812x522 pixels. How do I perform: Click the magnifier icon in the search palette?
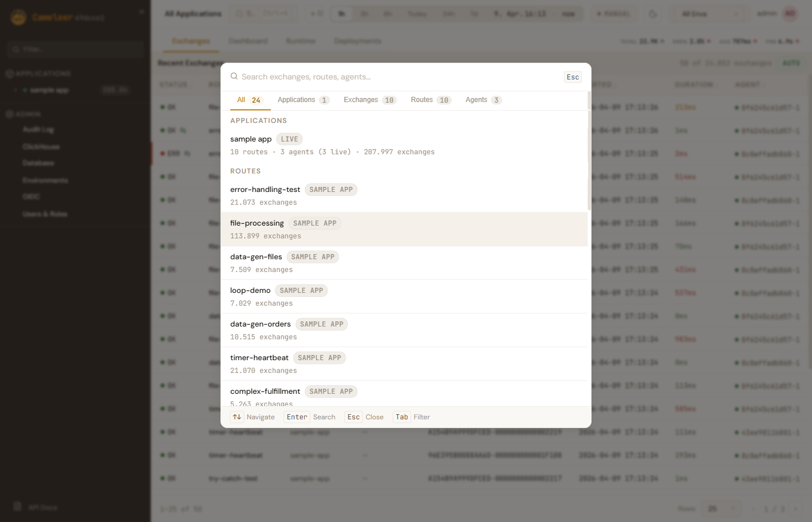coord(234,77)
